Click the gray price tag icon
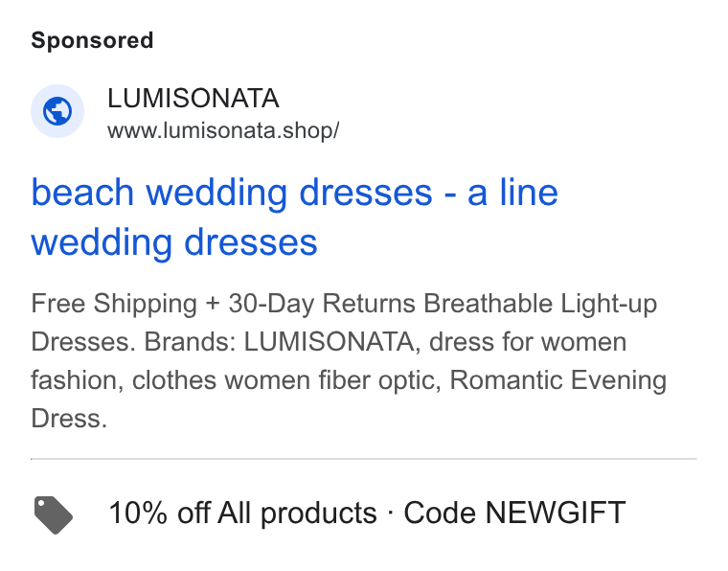 point(54,514)
